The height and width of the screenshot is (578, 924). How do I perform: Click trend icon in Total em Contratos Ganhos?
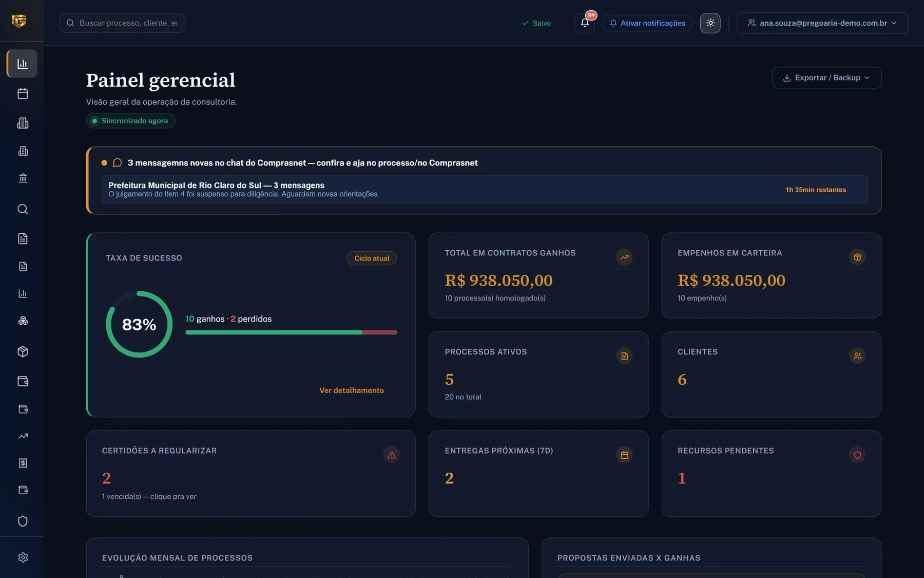coord(624,257)
